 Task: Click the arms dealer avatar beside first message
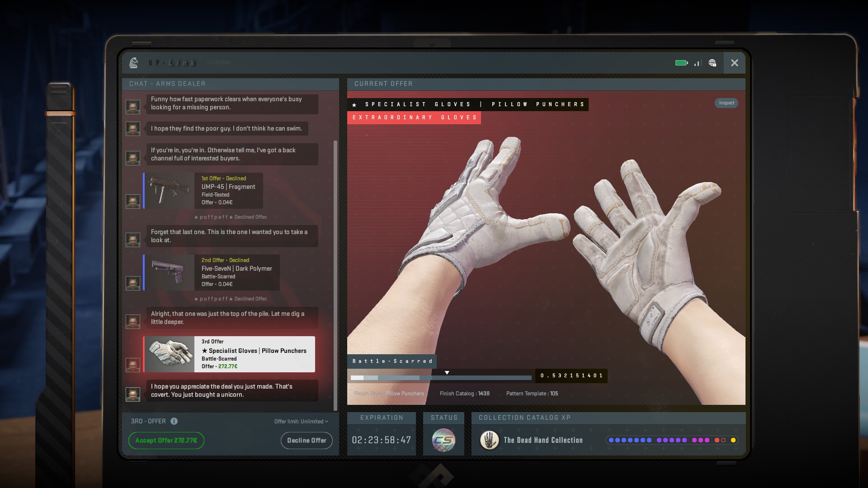[132, 107]
